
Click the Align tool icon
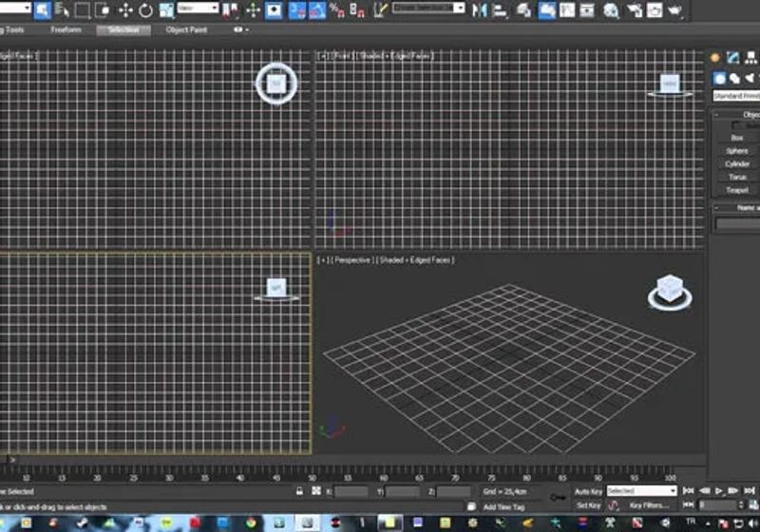tap(500, 10)
